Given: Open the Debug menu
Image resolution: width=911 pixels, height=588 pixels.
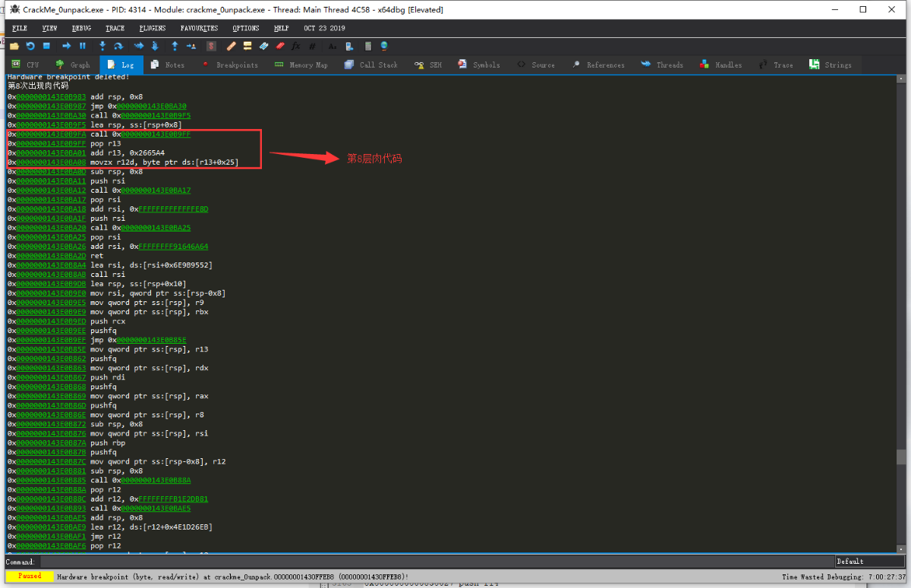Looking at the screenshot, I should click(x=81, y=28).
